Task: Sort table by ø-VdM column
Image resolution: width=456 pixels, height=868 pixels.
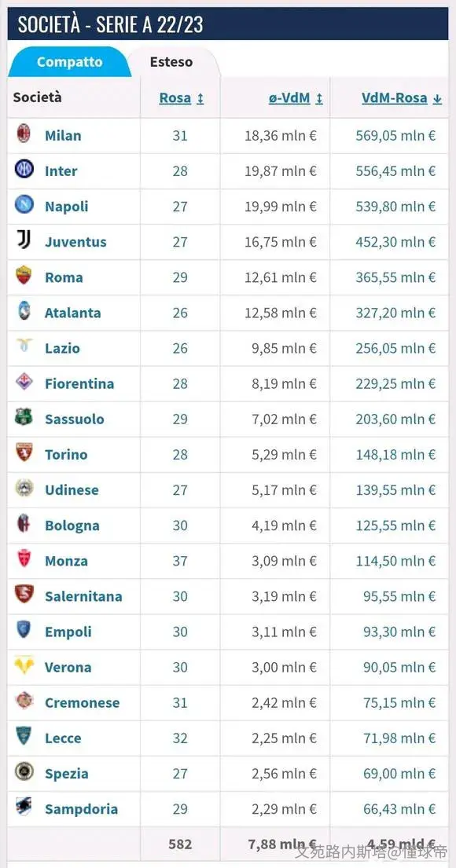Action: coord(296,98)
